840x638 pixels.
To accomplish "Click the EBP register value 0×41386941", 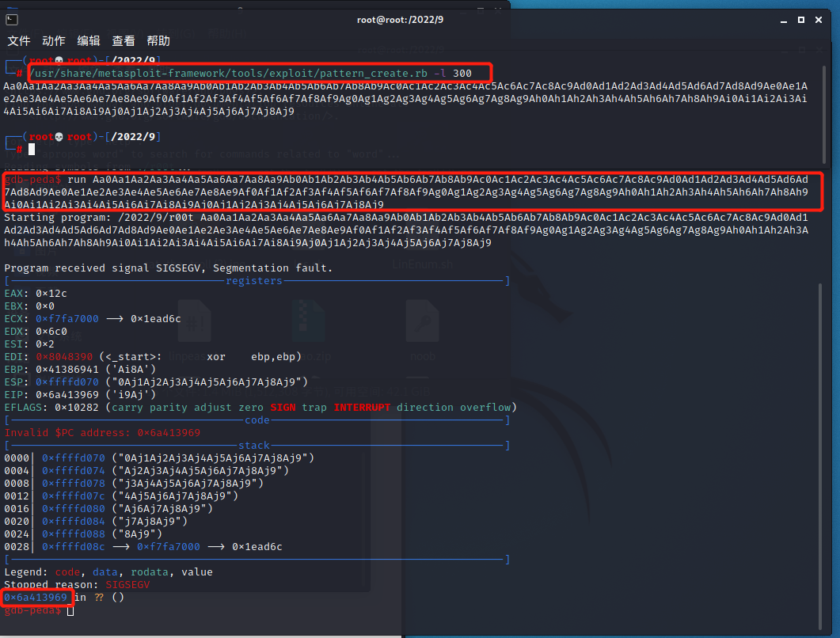I will (67, 370).
